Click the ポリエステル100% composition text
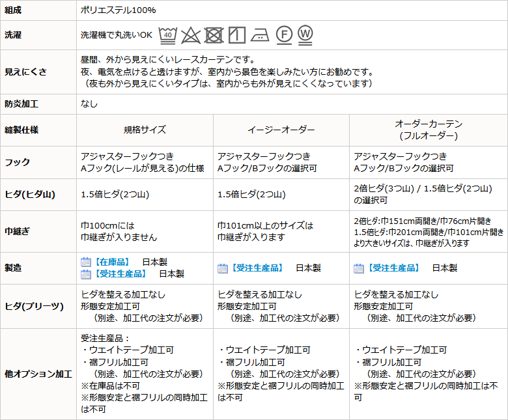Image resolution: width=508 pixels, height=420 pixels. point(118,10)
